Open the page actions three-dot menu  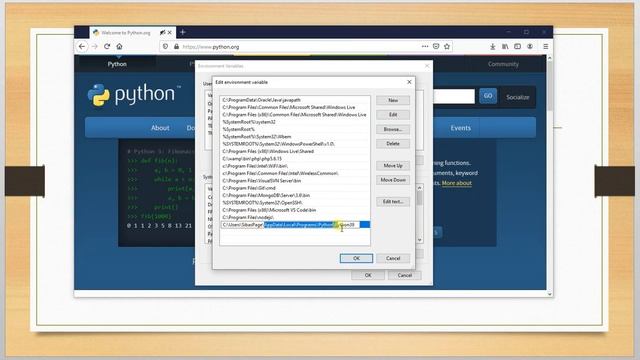click(425, 47)
